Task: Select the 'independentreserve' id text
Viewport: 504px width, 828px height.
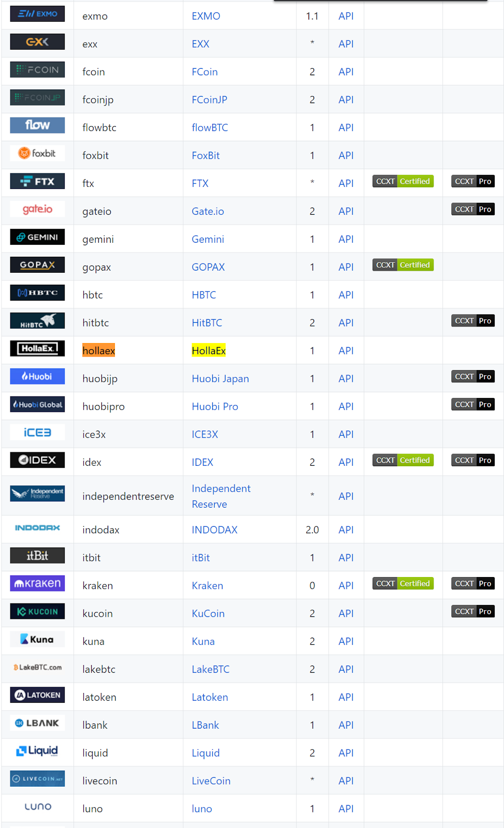Action: (128, 496)
